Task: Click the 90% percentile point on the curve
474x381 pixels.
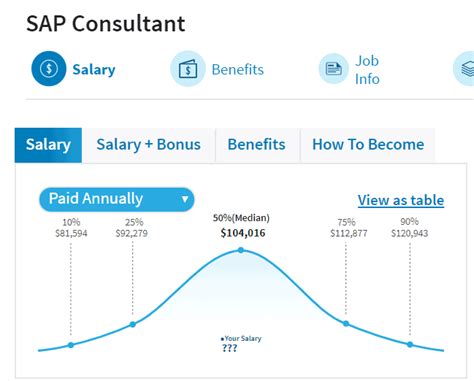Action: pos(410,344)
